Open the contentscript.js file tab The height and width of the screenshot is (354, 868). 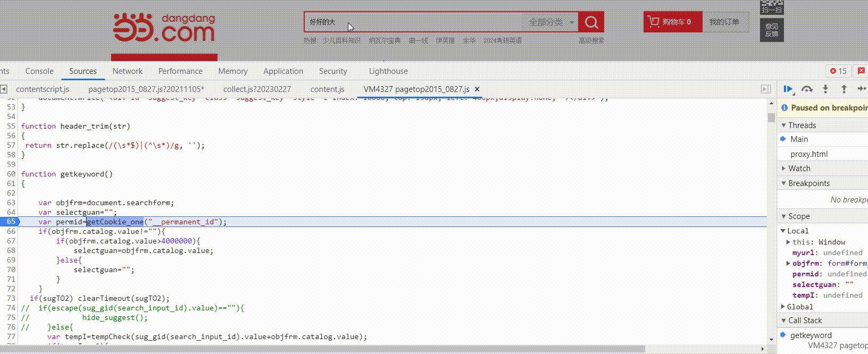pyautogui.click(x=43, y=89)
